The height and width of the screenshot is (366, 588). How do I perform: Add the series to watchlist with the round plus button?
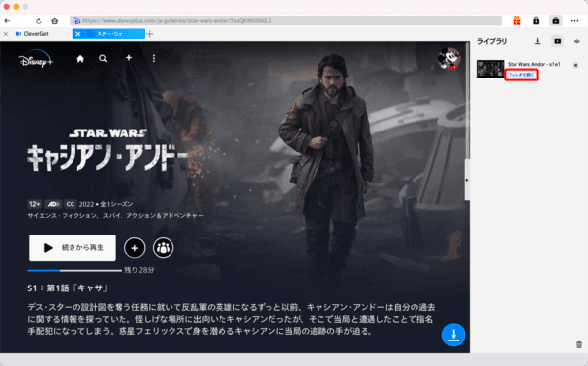pyautogui.click(x=135, y=248)
